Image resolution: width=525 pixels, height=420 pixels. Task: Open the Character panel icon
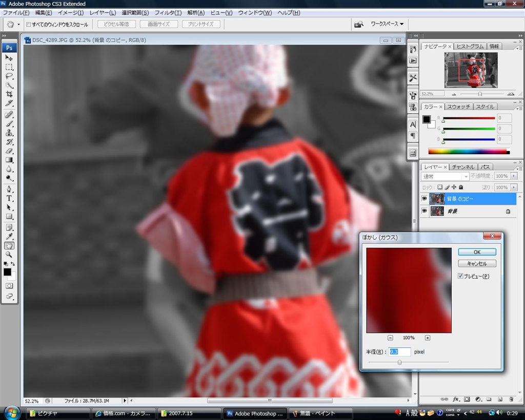coord(413,124)
